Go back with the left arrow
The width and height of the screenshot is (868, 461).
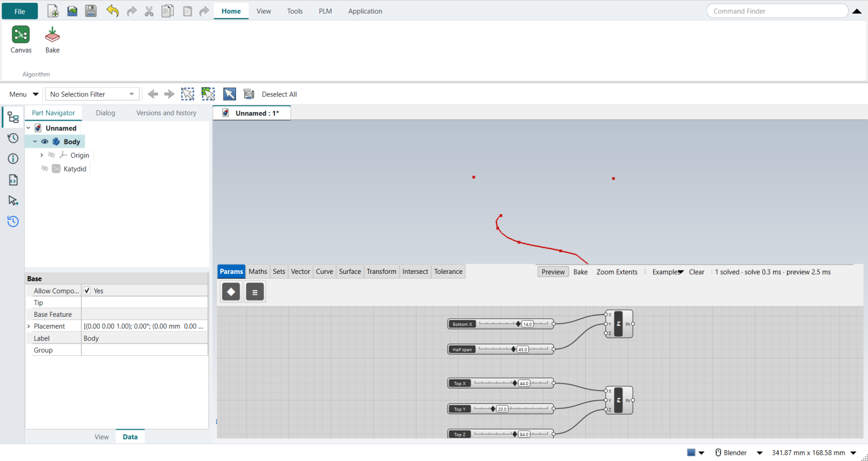[153, 94]
